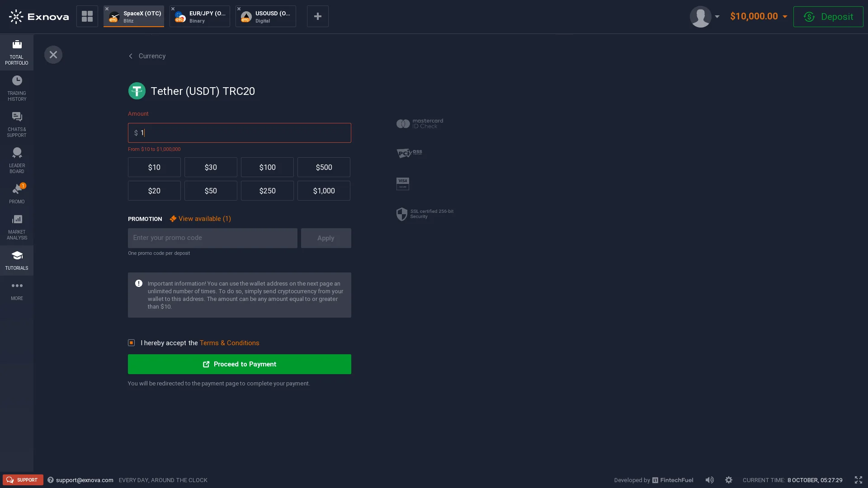Viewport: 868px width, 488px height.
Task: Click the red Support chat button
Action: coord(23,480)
